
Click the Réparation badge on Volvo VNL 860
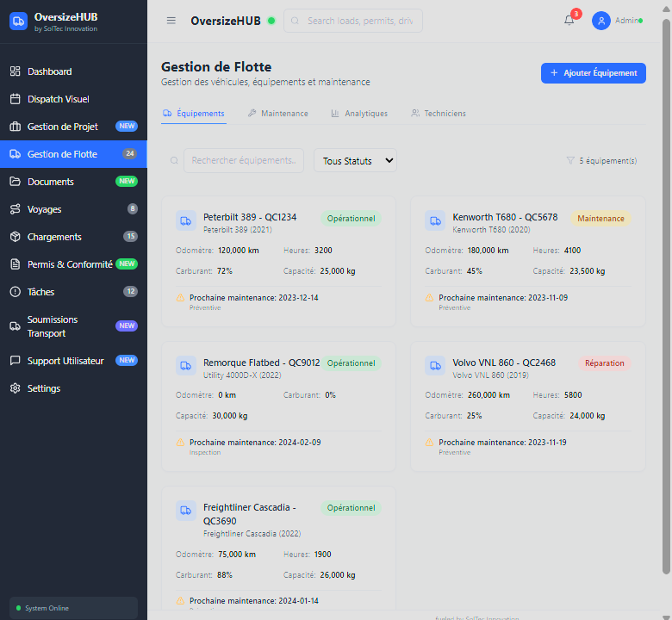click(x=604, y=363)
